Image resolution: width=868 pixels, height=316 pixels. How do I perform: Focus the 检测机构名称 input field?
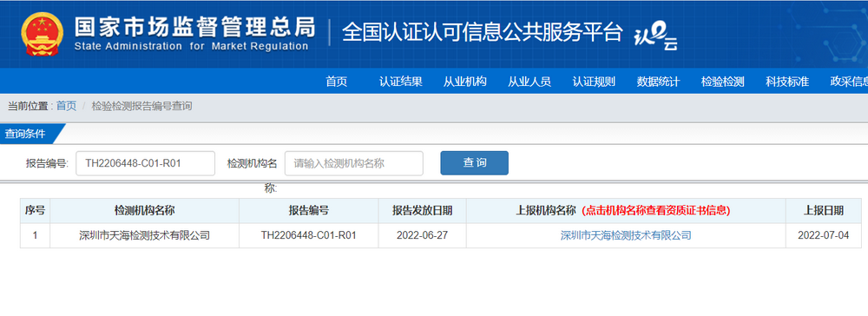point(354,163)
